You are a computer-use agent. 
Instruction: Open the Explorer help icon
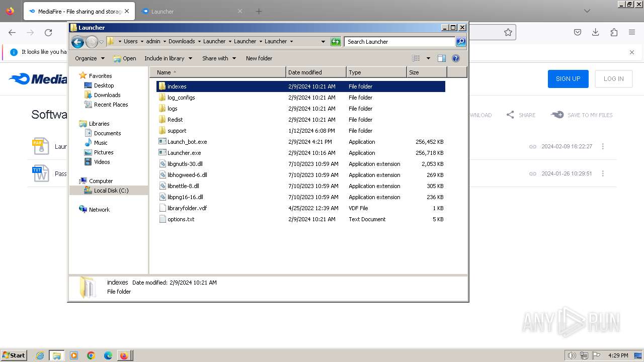click(456, 58)
